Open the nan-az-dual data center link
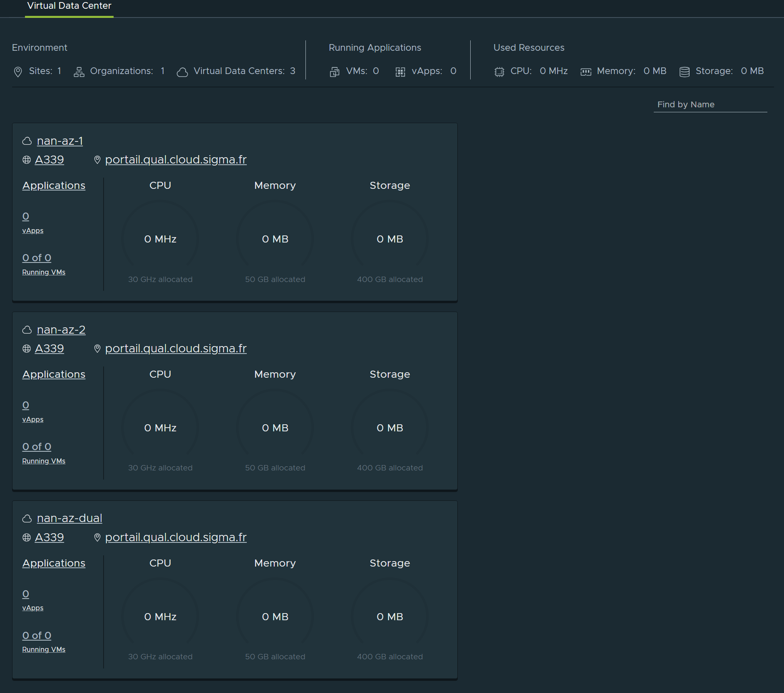Image resolution: width=784 pixels, height=693 pixels. pyautogui.click(x=69, y=518)
